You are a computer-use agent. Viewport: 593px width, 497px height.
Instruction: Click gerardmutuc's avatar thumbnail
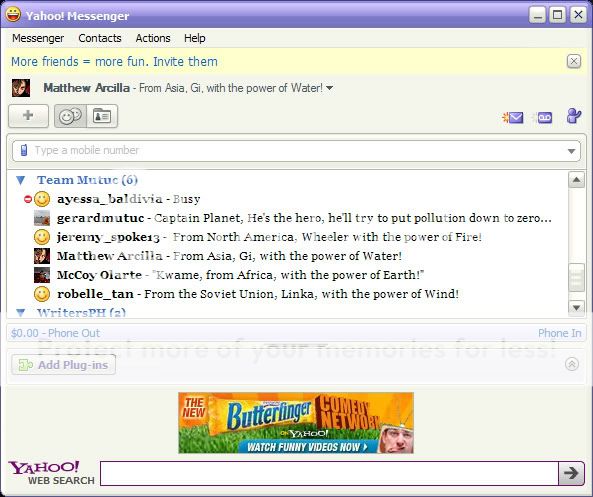pos(42,218)
